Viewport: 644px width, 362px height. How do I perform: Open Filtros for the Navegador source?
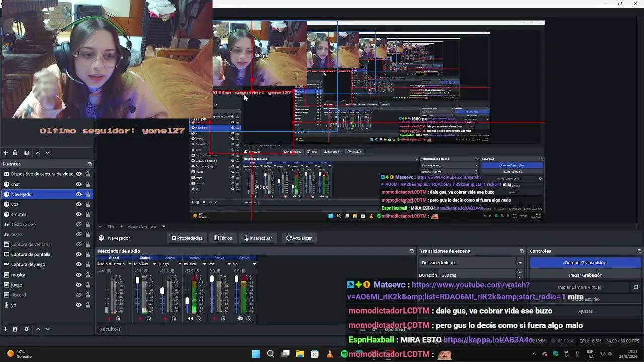[223, 238]
